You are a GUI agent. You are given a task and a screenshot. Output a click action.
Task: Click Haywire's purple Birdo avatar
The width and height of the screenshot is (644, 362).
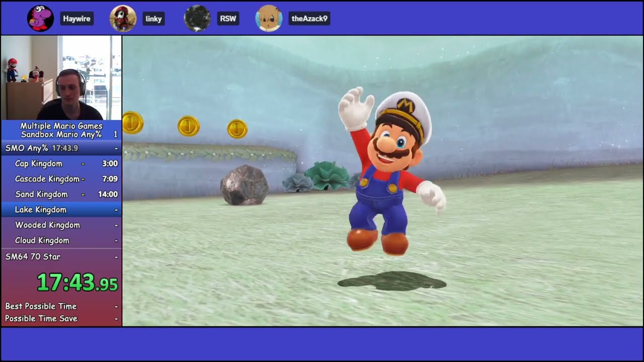click(40, 19)
